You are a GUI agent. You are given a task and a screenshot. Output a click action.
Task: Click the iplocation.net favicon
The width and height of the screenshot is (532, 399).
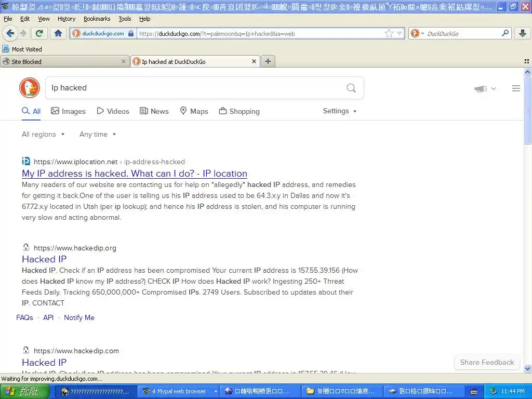(x=26, y=161)
